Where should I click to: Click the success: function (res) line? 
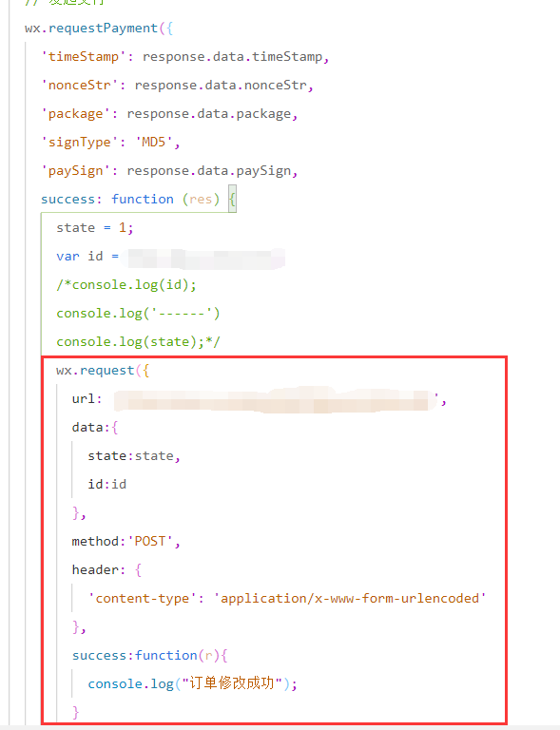pyautogui.click(x=138, y=200)
